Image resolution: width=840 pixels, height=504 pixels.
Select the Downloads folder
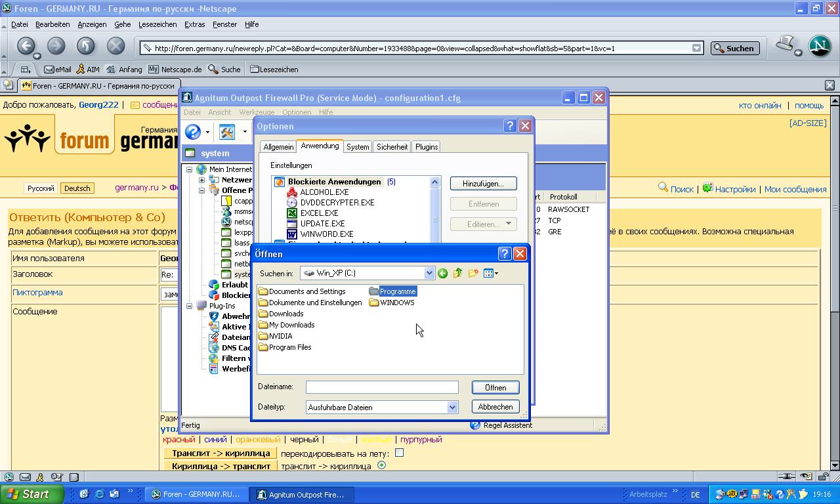(281, 314)
